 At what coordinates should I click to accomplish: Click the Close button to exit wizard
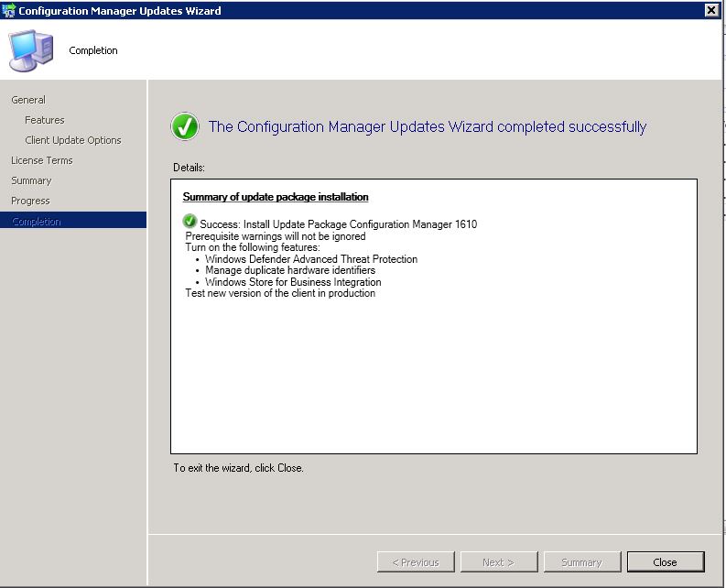666,562
